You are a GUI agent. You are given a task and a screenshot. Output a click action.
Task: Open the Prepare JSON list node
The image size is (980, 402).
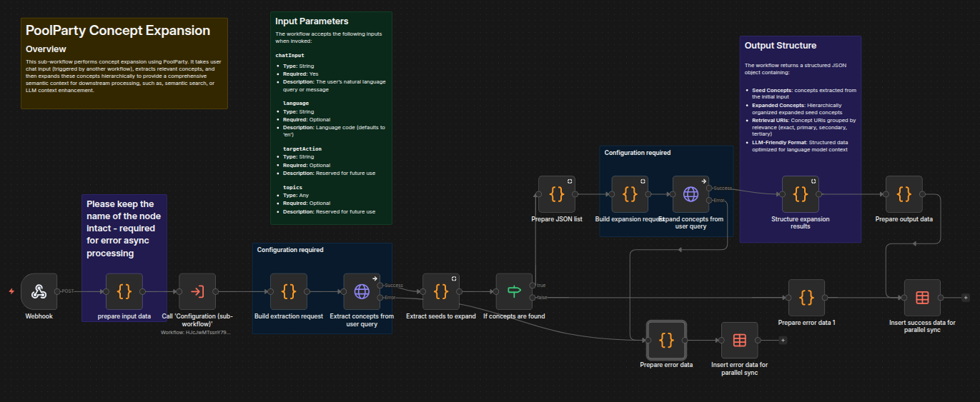(x=557, y=194)
